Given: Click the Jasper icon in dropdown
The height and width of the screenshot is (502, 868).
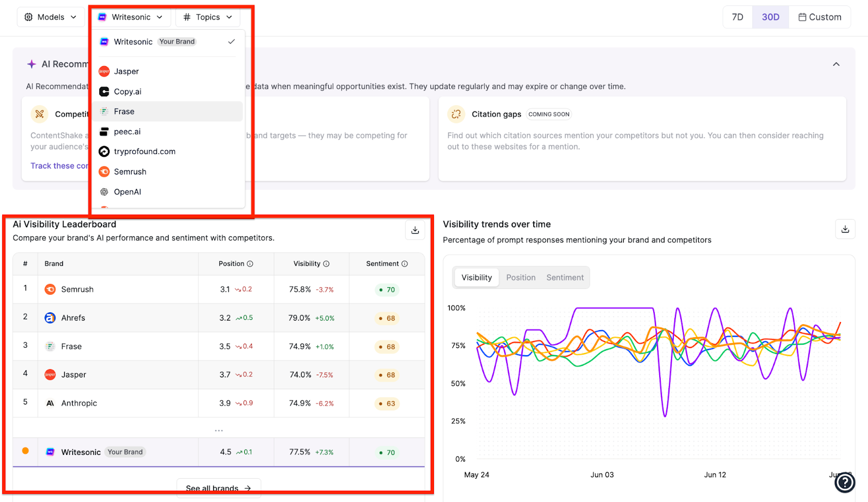Looking at the screenshot, I should pos(104,72).
